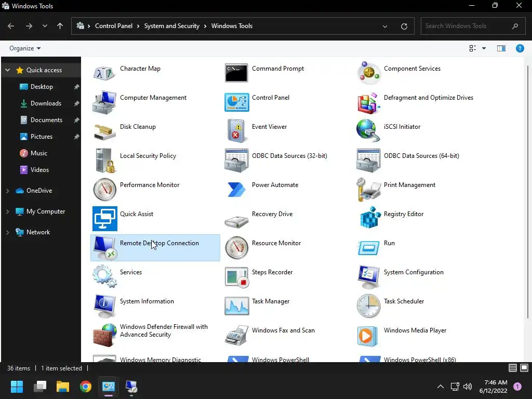Viewport: 532px width, 399px height.
Task: Open the Character Map icon
Action: (x=104, y=73)
